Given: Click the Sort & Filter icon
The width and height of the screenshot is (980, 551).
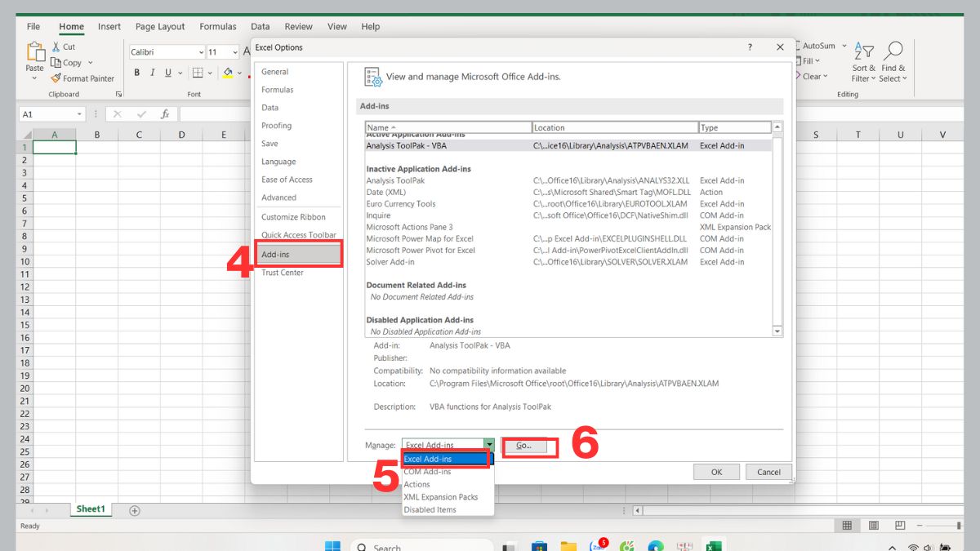Looking at the screenshot, I should coord(863,52).
